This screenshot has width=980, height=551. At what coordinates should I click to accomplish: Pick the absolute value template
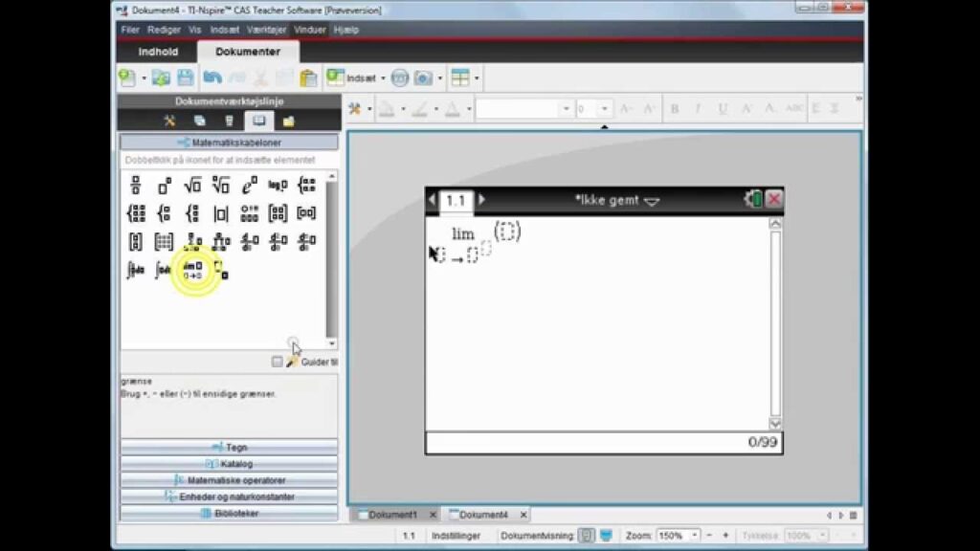pyautogui.click(x=221, y=213)
